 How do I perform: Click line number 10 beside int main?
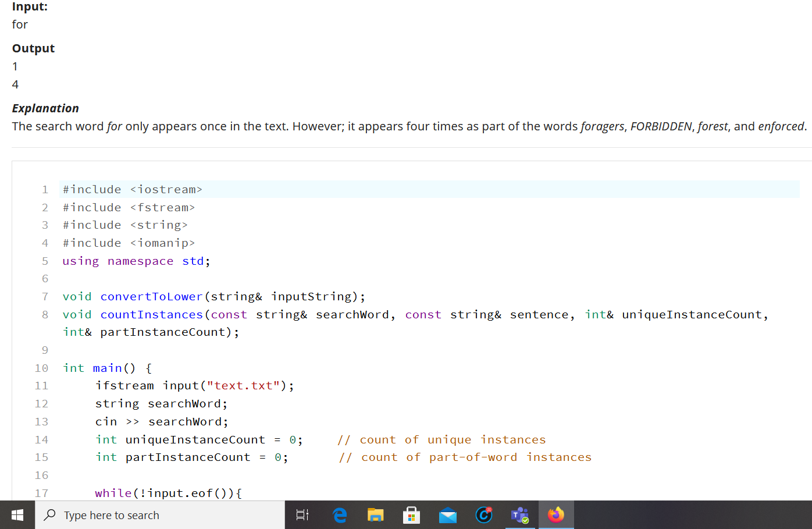(x=41, y=368)
